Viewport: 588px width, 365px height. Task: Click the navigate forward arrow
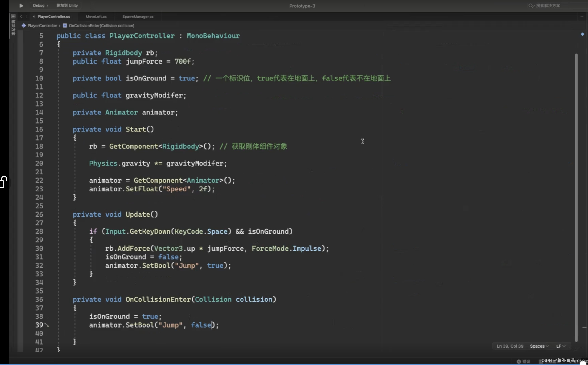coord(27,17)
